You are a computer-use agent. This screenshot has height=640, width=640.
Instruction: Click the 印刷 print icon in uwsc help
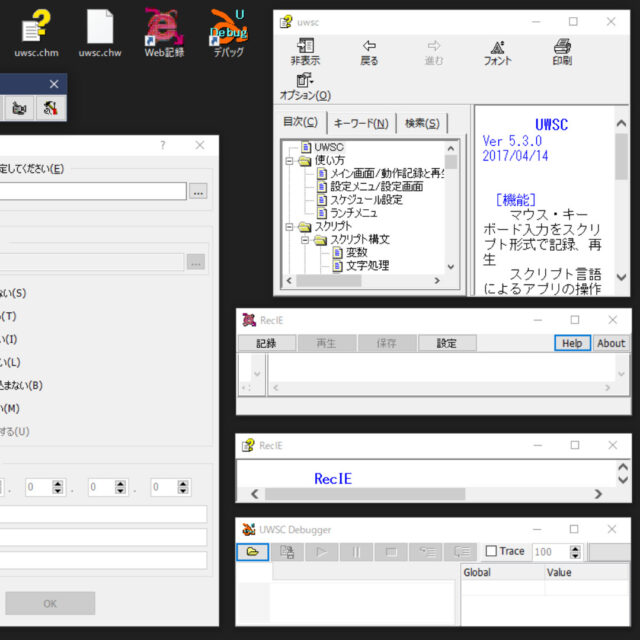pyautogui.click(x=562, y=52)
